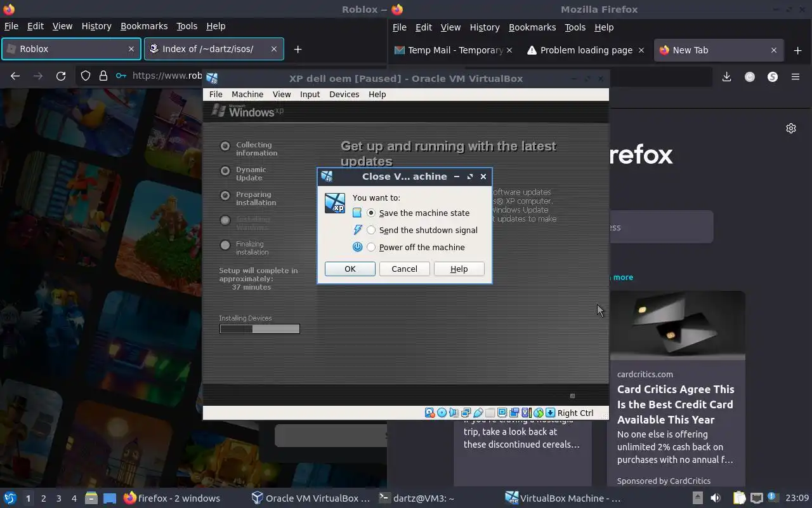Screen dimensions: 812x508
Task: Click Cancel in Close Virtual Machine dialog
Action: (x=404, y=269)
